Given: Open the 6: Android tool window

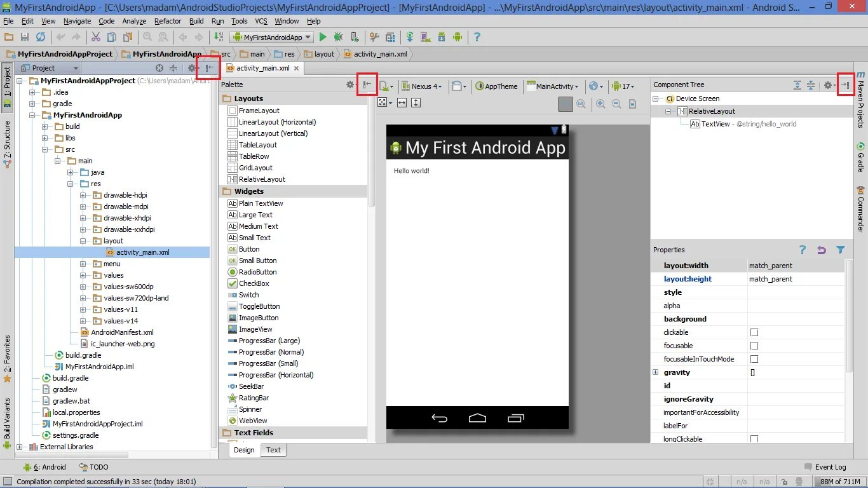Looking at the screenshot, I should (44, 467).
